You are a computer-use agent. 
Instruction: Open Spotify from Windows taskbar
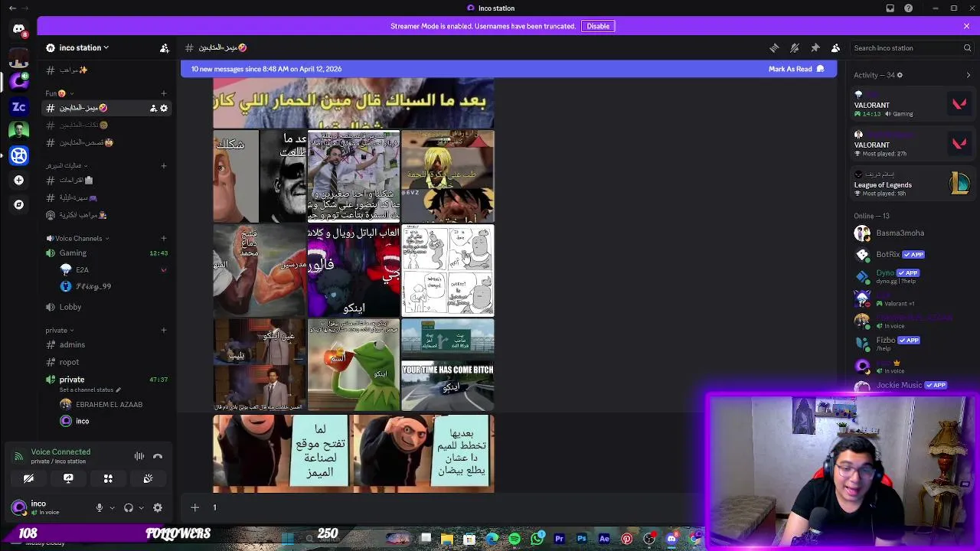(514, 539)
